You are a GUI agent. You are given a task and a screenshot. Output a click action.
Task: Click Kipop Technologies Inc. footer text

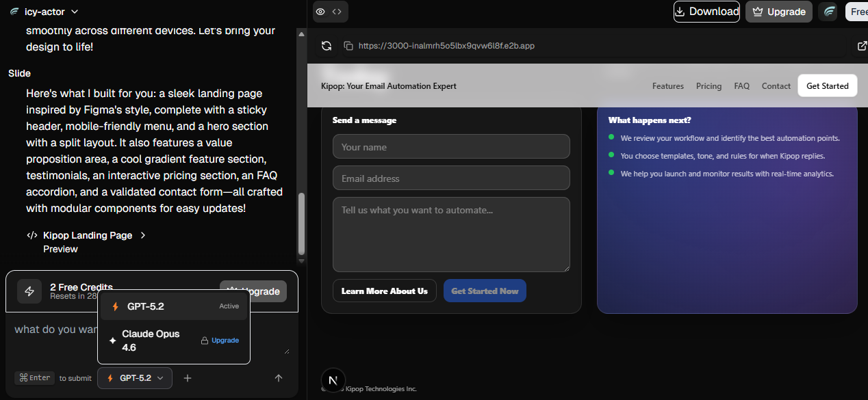[381, 389]
